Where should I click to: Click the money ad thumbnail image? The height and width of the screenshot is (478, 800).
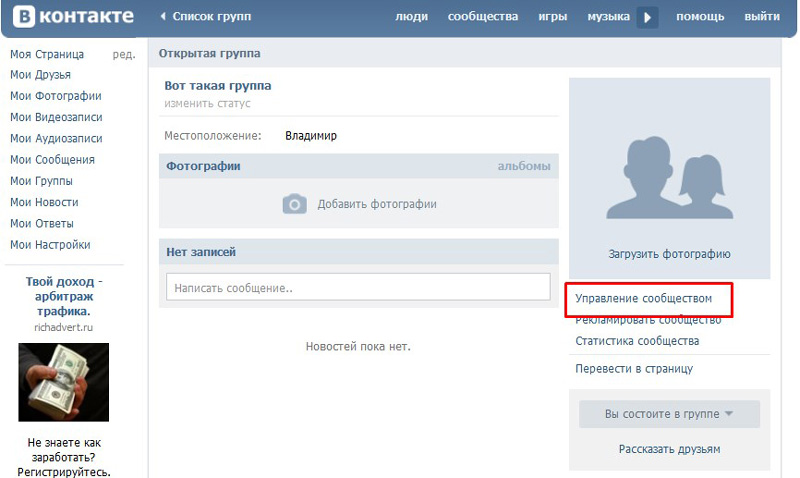[x=64, y=382]
